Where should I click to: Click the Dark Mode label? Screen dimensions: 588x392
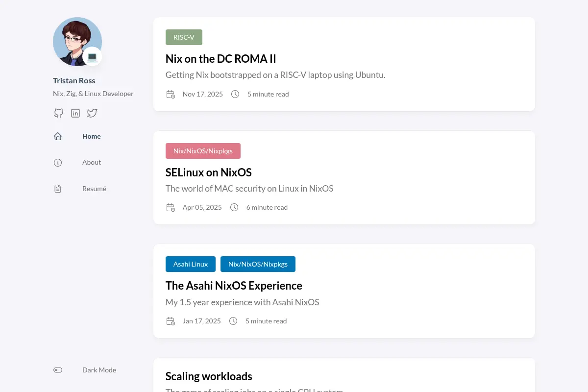[99, 370]
